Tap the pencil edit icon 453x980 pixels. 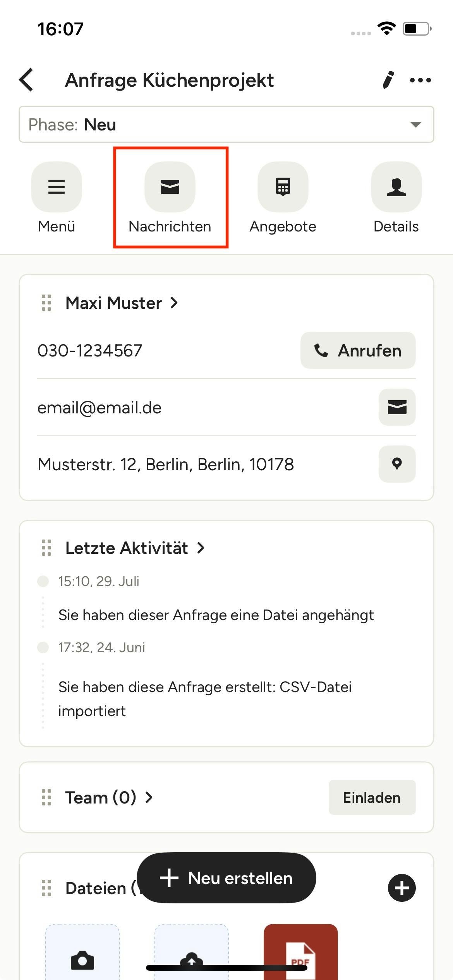tap(388, 80)
